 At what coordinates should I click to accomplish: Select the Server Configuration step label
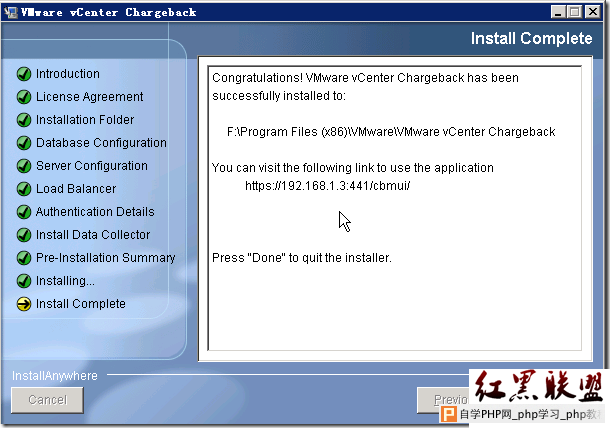pos(92,166)
